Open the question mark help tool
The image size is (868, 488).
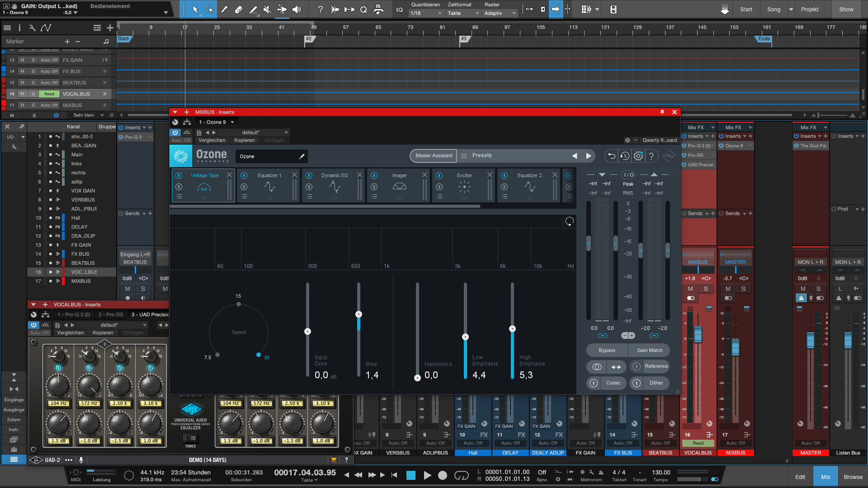point(320,9)
